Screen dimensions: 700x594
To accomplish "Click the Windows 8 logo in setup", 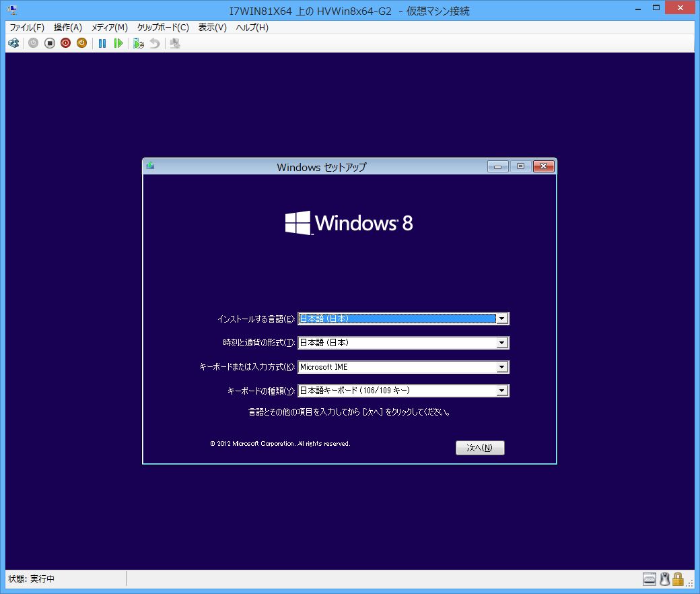I will 349,223.
